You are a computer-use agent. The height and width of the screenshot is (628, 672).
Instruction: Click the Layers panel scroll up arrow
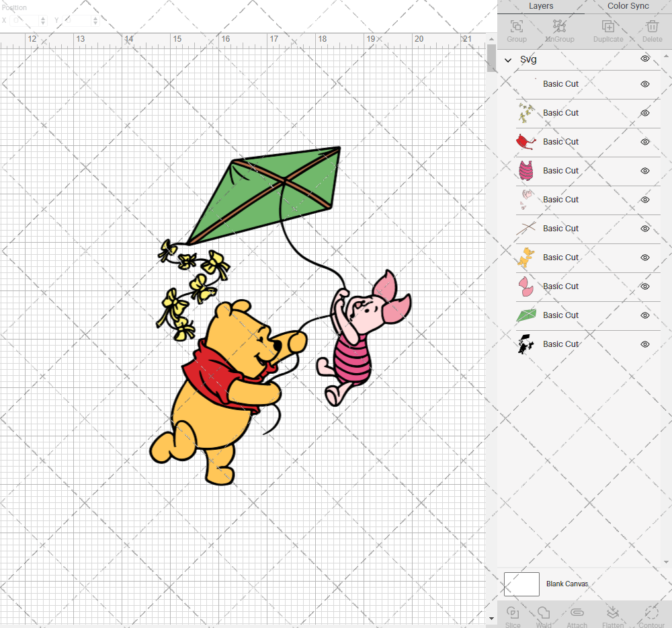pos(665,56)
